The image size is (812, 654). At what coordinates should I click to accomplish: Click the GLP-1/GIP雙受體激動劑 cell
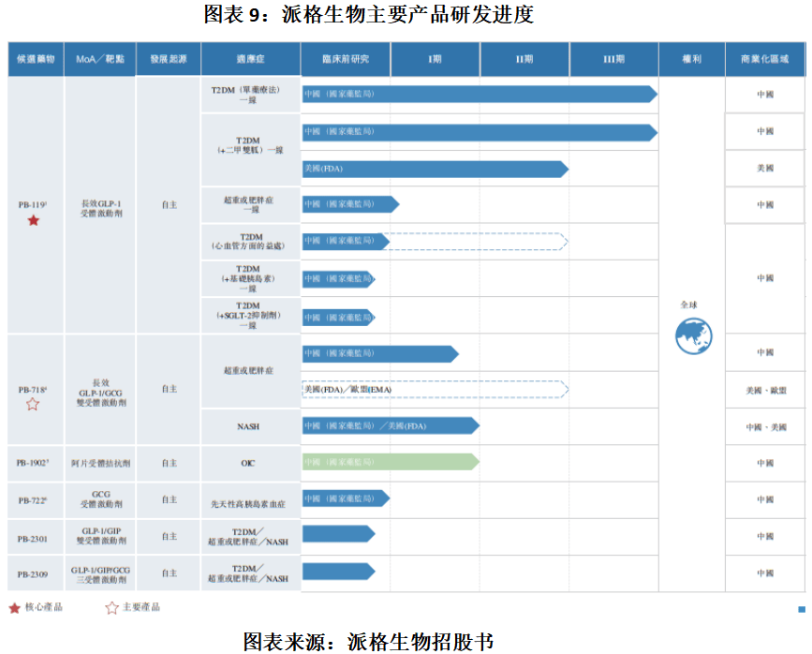click(x=101, y=536)
